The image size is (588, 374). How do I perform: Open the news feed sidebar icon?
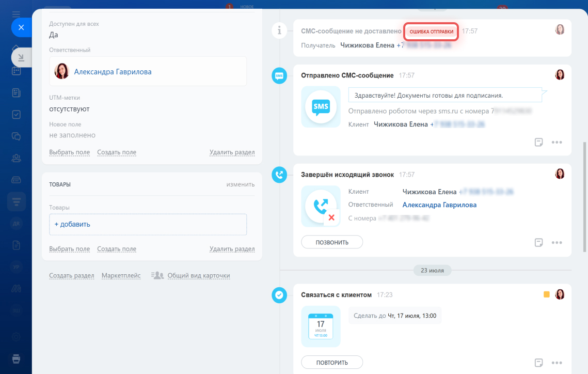(x=16, y=92)
